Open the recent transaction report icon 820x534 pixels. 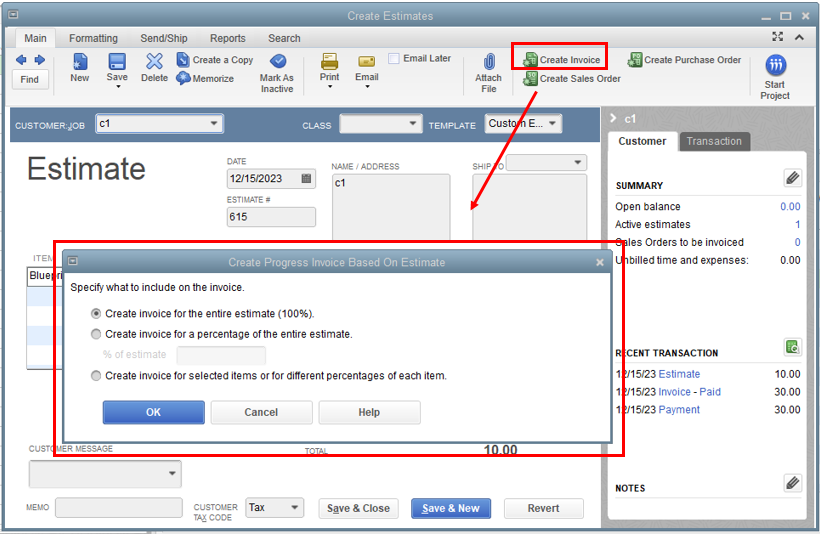[x=792, y=346]
